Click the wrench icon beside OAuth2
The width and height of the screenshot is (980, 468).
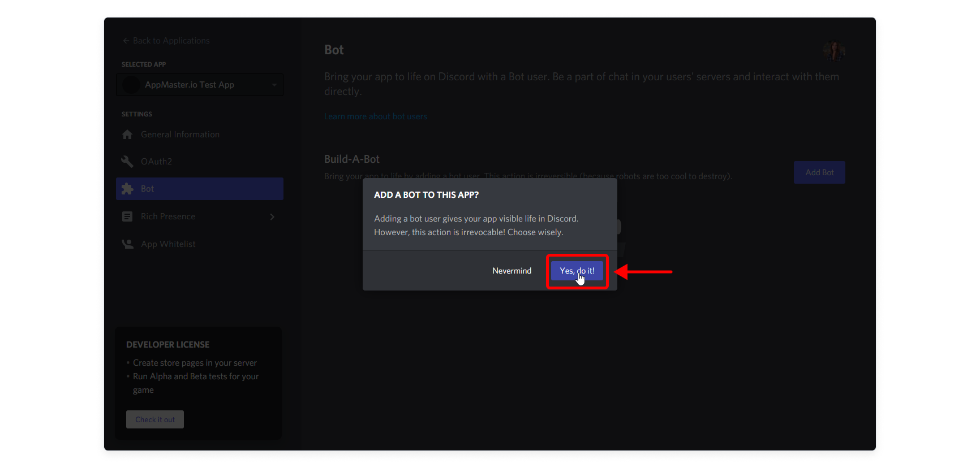(x=127, y=162)
